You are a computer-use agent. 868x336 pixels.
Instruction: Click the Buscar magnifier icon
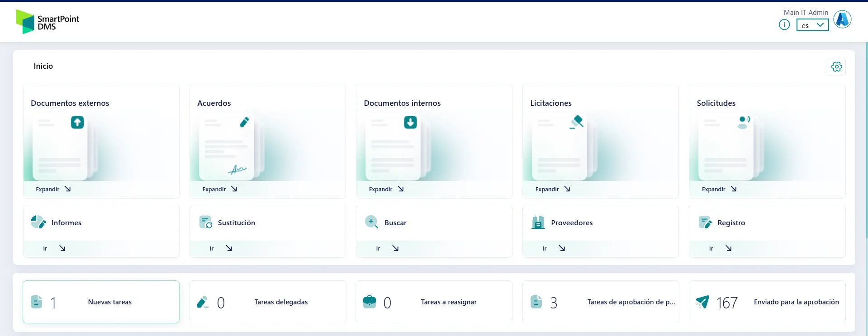coord(371,222)
